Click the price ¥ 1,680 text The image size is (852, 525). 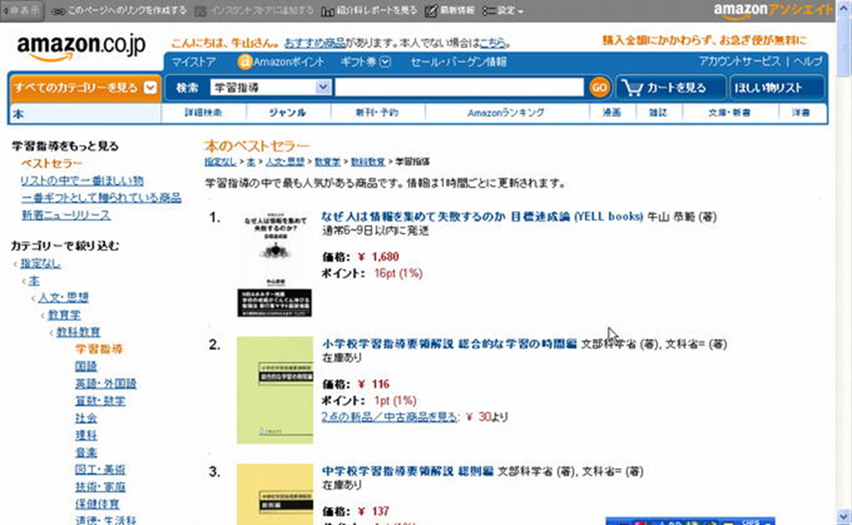tap(379, 257)
